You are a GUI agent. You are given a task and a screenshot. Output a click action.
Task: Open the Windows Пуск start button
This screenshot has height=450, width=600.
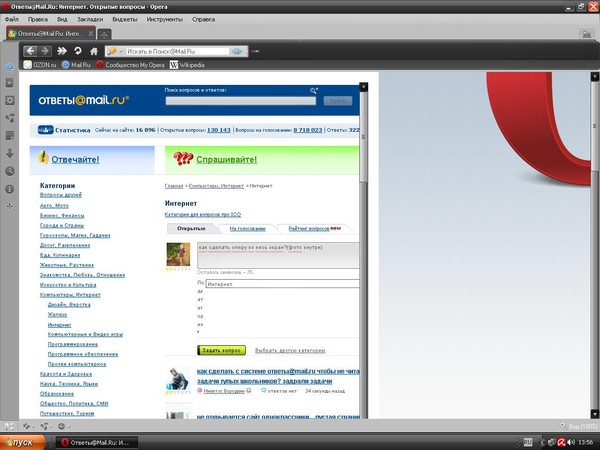[x=22, y=443]
